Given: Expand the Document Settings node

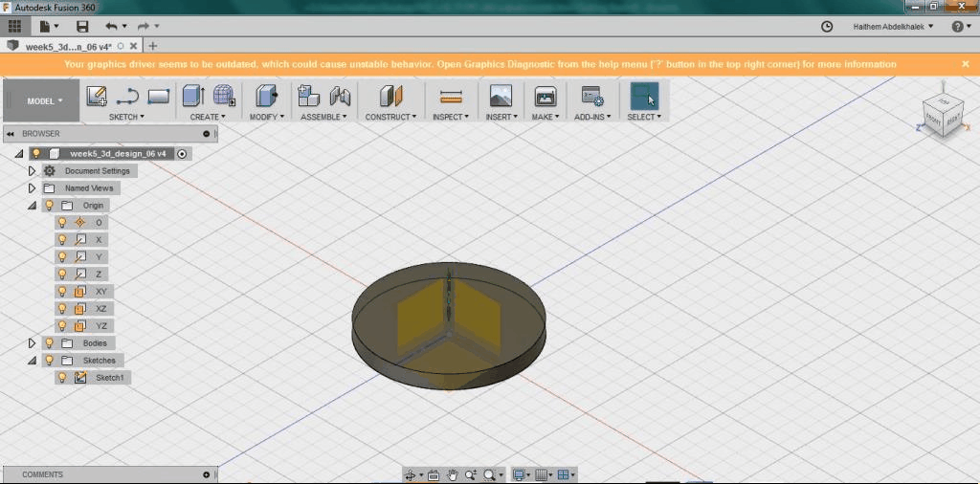Looking at the screenshot, I should tap(32, 170).
